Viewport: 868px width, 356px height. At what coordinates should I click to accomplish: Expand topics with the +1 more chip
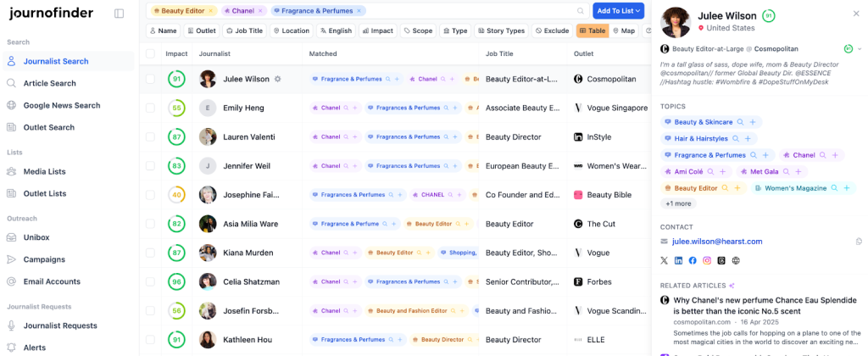click(x=677, y=203)
